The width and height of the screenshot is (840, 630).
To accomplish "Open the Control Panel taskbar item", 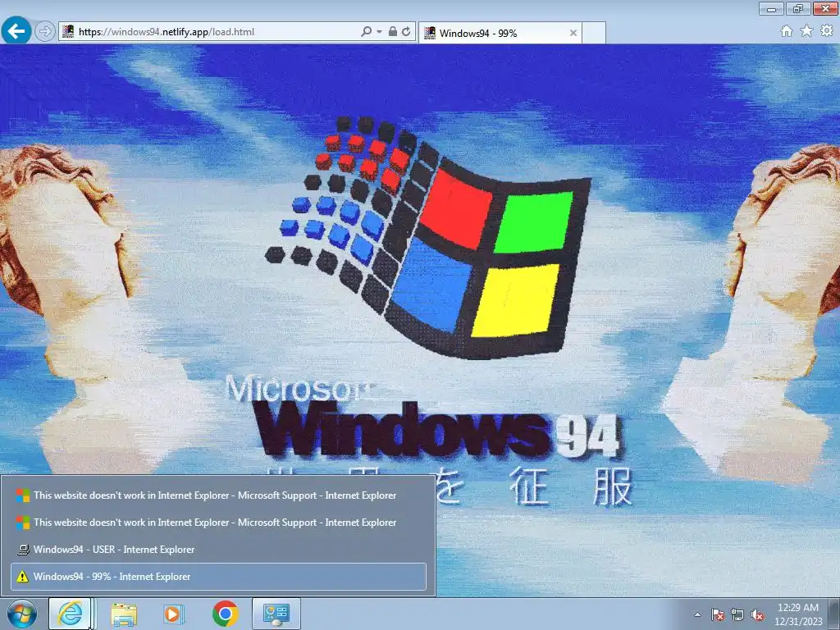I will (x=276, y=614).
